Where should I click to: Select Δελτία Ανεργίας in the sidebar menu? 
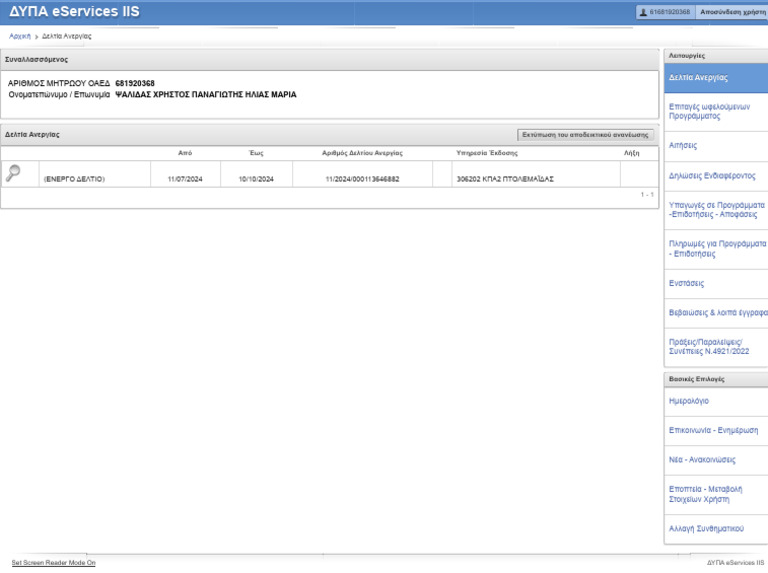click(716, 78)
